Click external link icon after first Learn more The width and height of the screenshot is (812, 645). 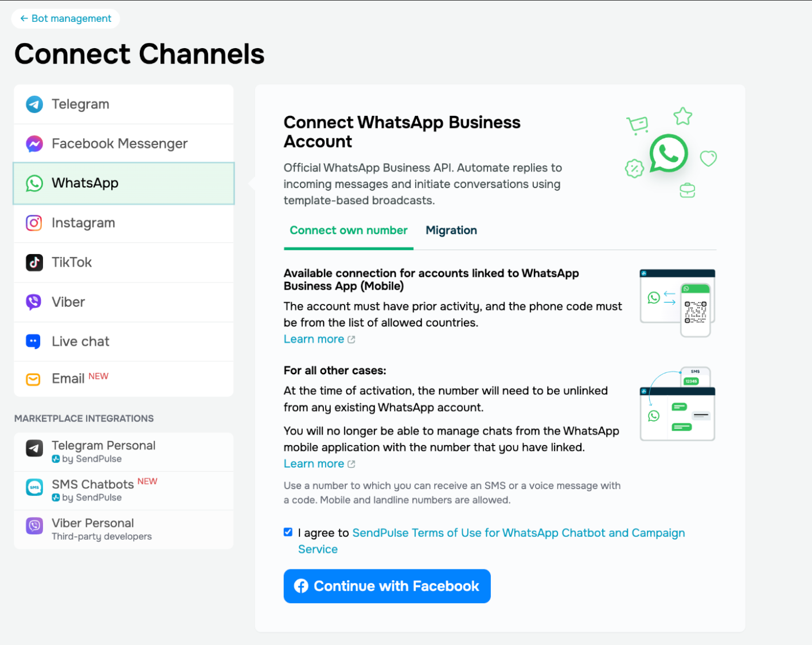(352, 339)
